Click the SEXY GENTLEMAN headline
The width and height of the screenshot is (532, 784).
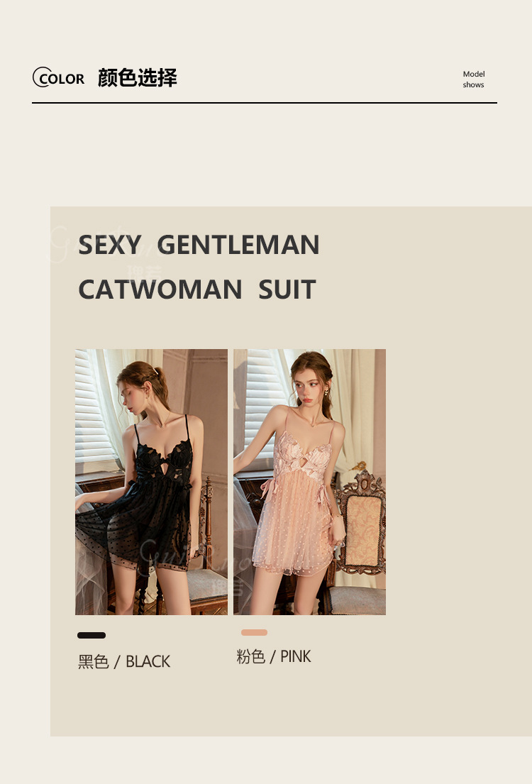(199, 245)
